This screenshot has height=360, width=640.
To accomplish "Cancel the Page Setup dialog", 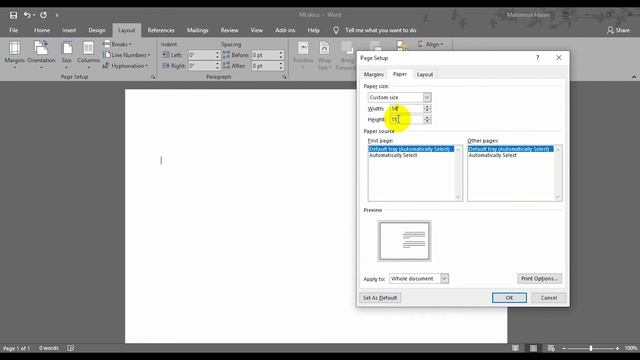I will pos(549,298).
